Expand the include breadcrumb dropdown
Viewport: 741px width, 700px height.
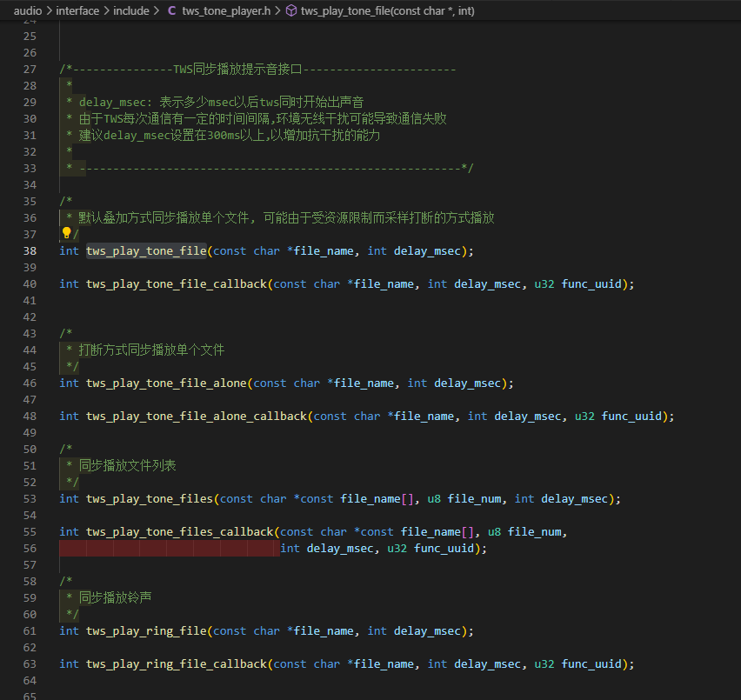coord(131,10)
